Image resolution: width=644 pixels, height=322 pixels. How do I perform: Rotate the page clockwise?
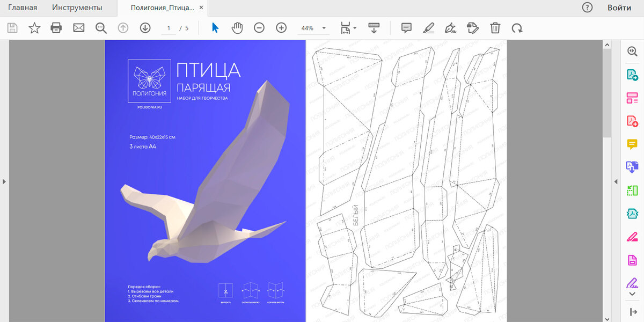(517, 28)
